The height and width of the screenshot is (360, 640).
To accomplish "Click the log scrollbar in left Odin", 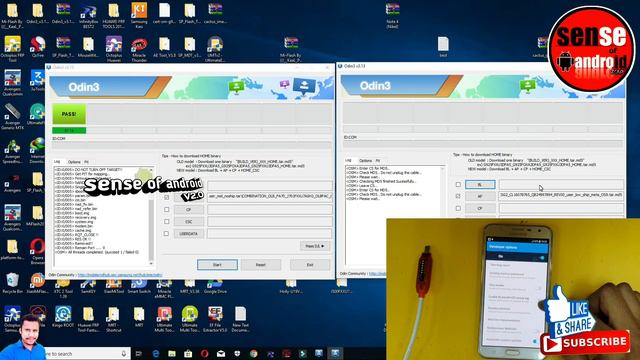I will [151, 216].
